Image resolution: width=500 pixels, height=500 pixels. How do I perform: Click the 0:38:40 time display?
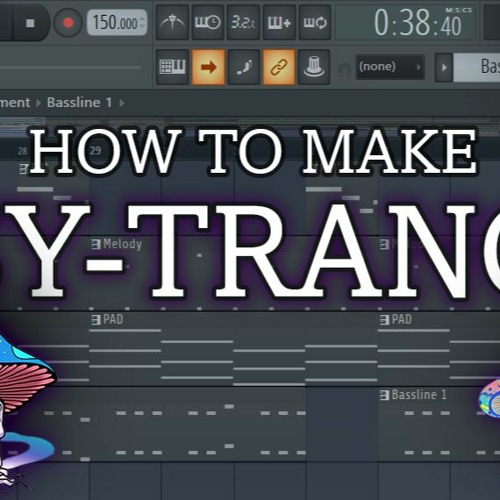click(419, 22)
